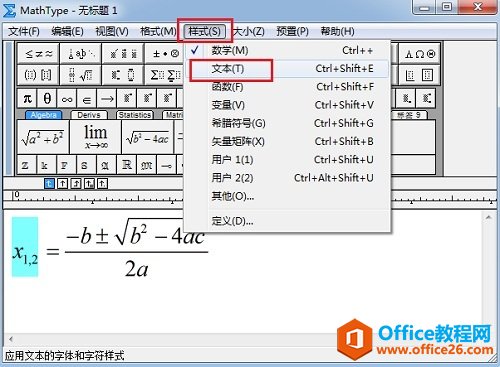The width and height of the screenshot is (500, 367).
Task: Insert the F symbol from small palette
Action: pyautogui.click(x=66, y=164)
